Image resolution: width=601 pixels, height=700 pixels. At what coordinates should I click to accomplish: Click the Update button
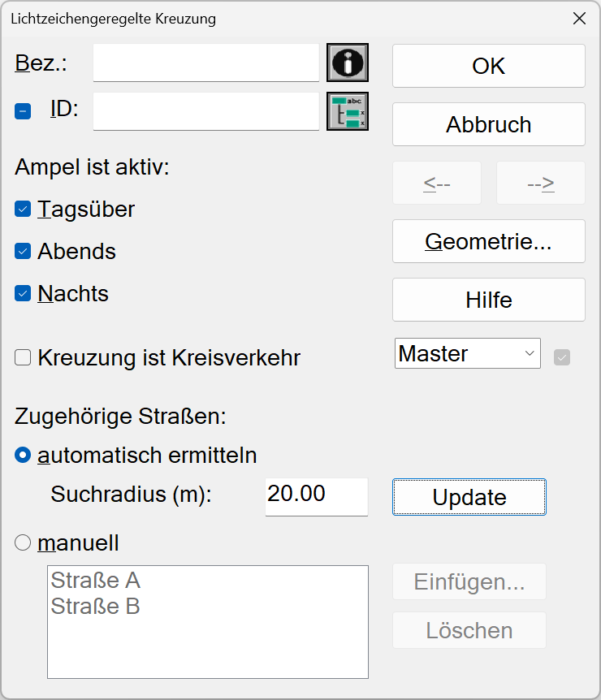469,497
